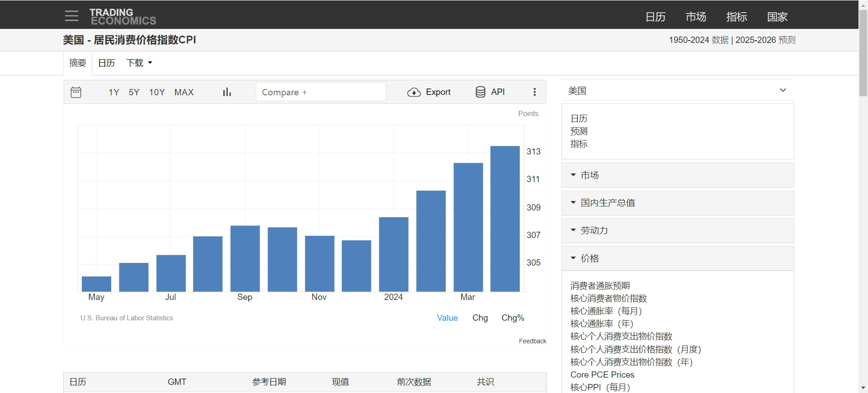This screenshot has width=868, height=393.
Task: Select the 5Y time range
Action: coord(134,92)
